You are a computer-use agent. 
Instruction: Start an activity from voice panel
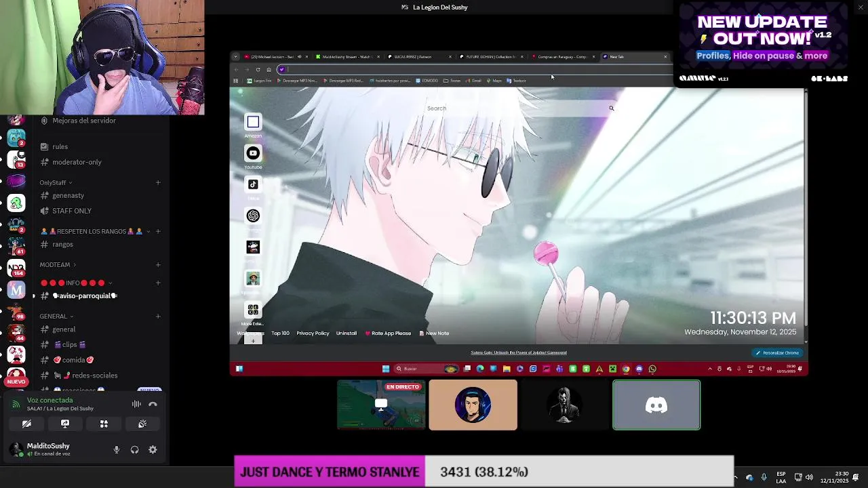tap(104, 424)
